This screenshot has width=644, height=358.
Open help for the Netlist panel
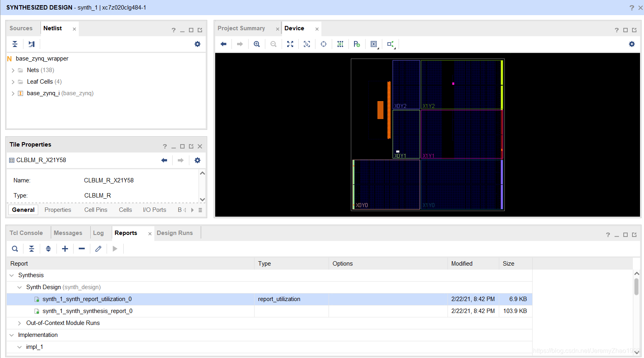point(173,30)
